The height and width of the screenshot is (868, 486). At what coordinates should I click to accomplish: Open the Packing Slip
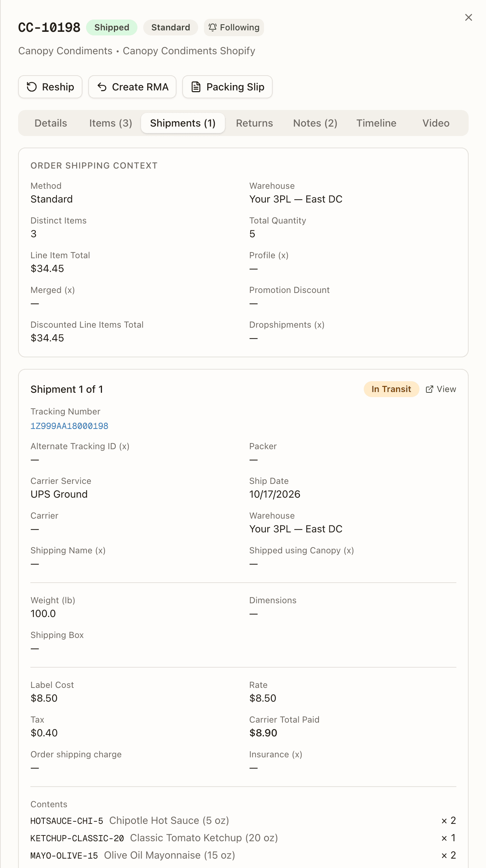pyautogui.click(x=227, y=87)
